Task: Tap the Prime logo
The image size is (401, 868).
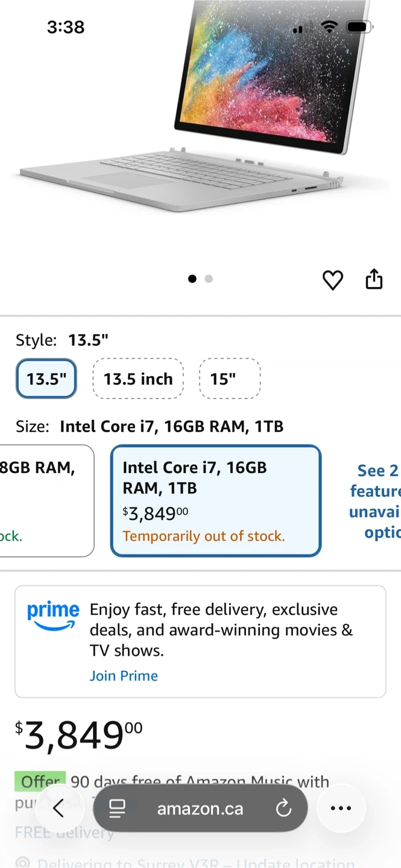Action: point(53,615)
